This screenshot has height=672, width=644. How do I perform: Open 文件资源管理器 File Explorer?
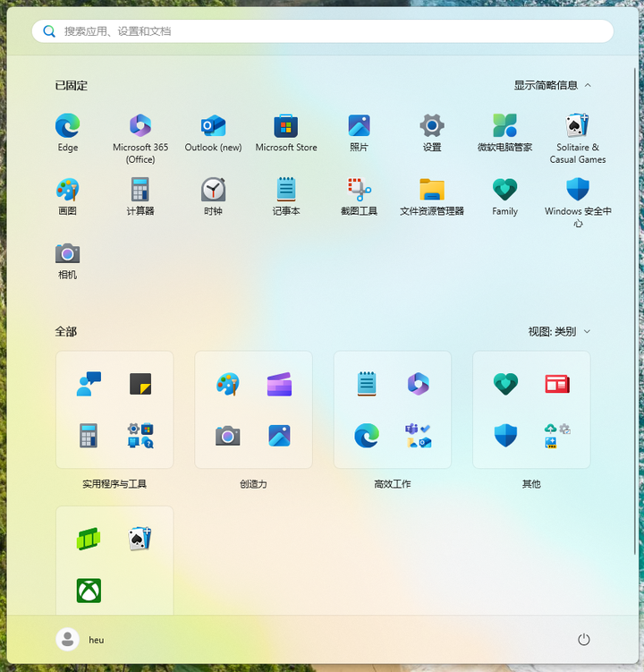tap(432, 196)
